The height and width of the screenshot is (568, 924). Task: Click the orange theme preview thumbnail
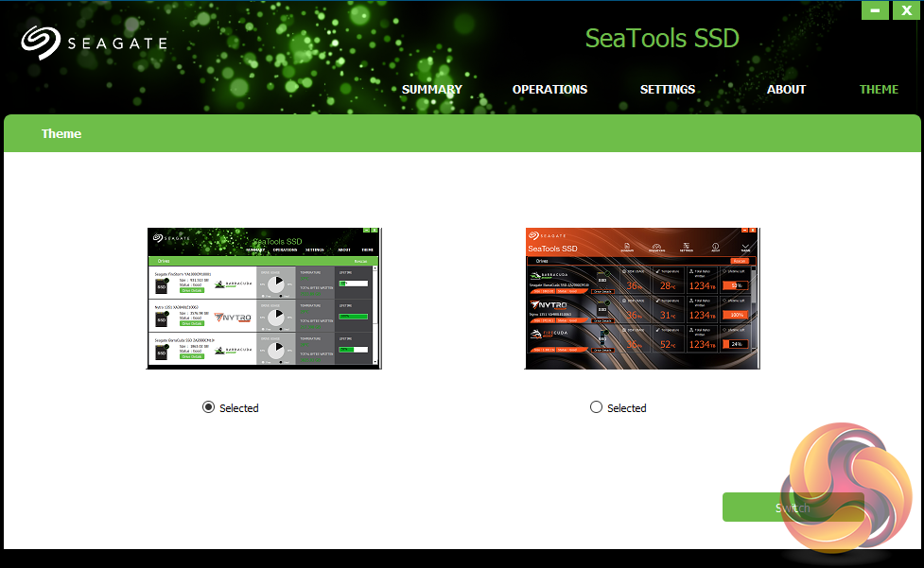(x=642, y=299)
